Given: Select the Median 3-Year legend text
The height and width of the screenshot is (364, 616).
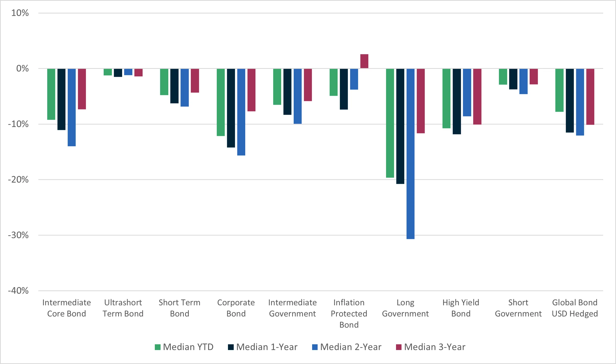Looking at the screenshot, I should (435, 347).
